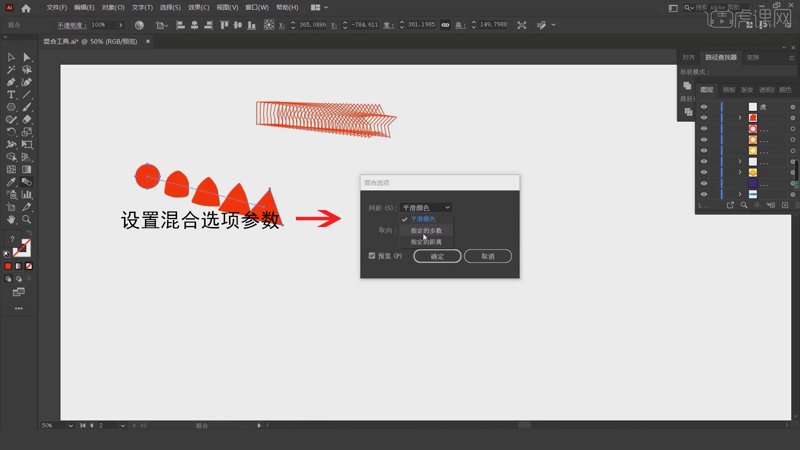The width and height of the screenshot is (800, 450).
Task: Expand the red thumbnail layer row
Action: (740, 118)
